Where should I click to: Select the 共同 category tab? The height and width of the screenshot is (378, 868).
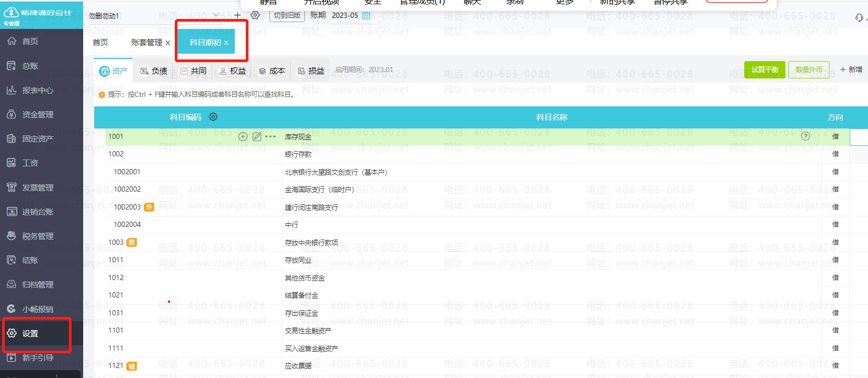pos(193,71)
